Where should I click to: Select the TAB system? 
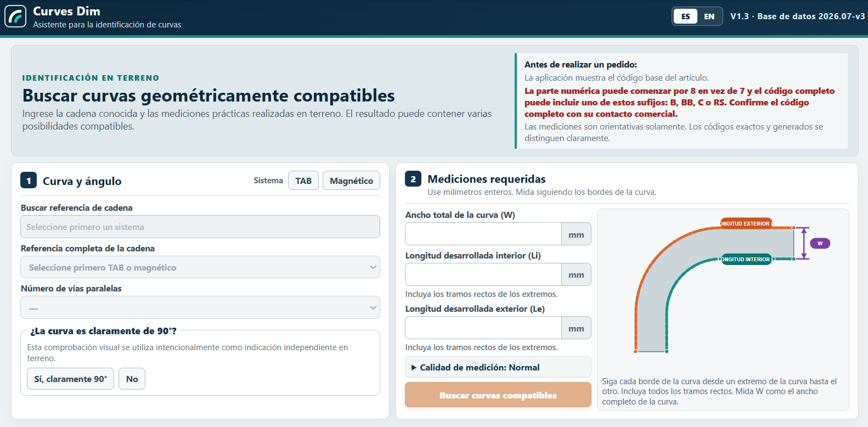[303, 181]
